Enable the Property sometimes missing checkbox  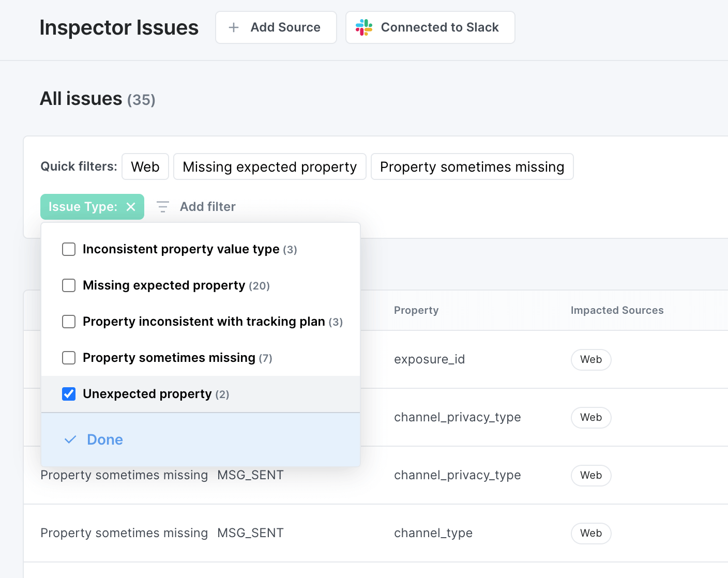[x=69, y=358]
